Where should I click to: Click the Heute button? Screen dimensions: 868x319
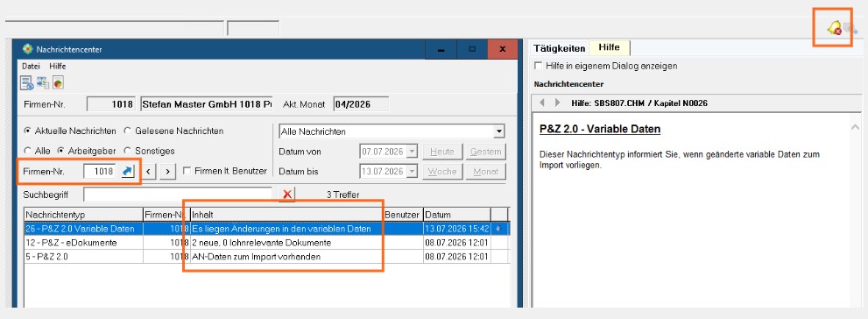442,152
